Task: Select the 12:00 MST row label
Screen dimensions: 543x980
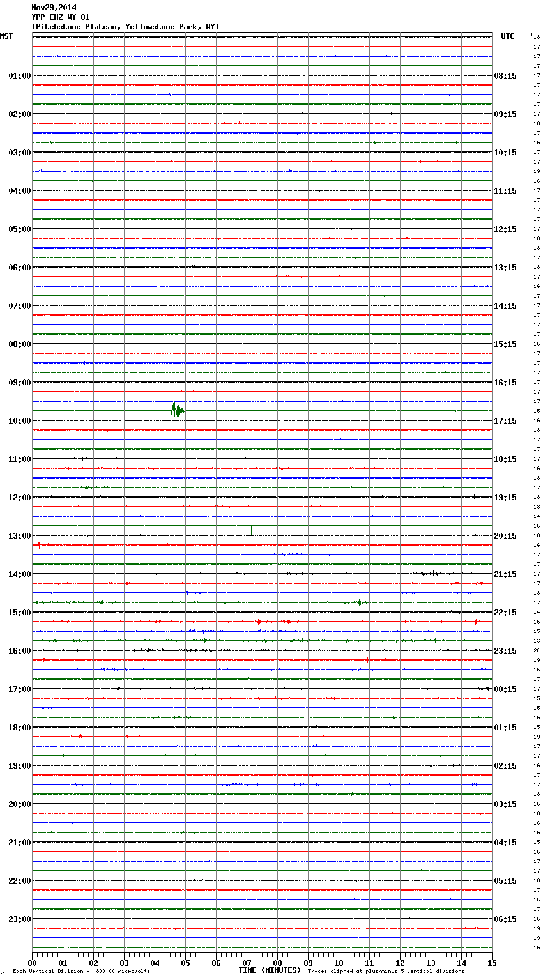Action: point(20,498)
